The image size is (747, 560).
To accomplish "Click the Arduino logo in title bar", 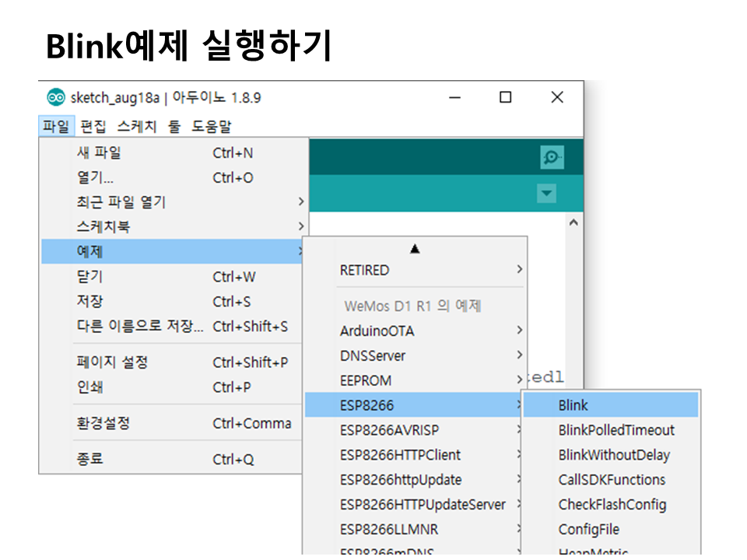I will [56, 97].
